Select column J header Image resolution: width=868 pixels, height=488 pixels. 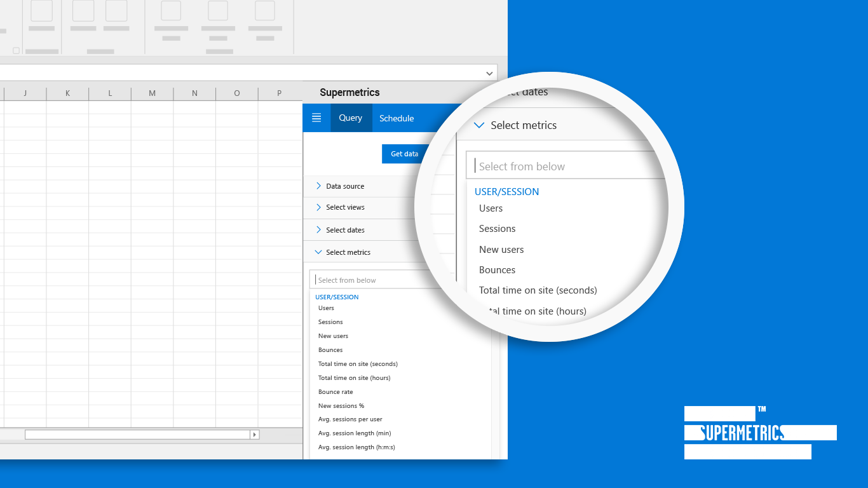click(25, 93)
